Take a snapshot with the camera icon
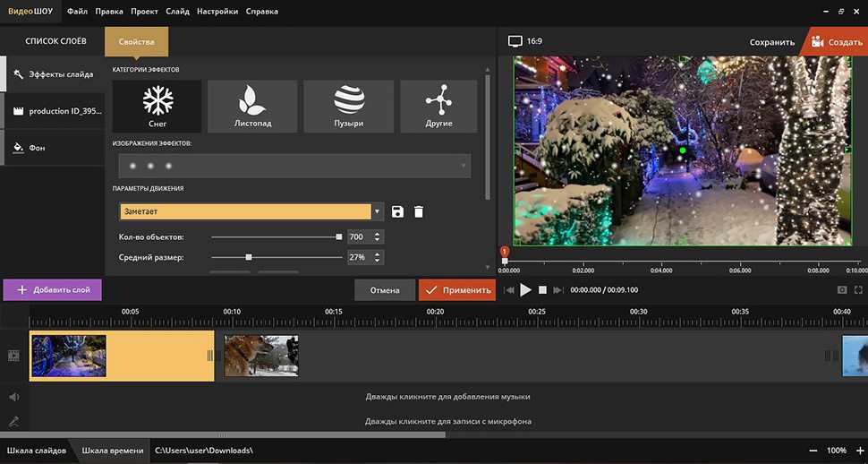Screen dimensions: 868x464 (842, 290)
